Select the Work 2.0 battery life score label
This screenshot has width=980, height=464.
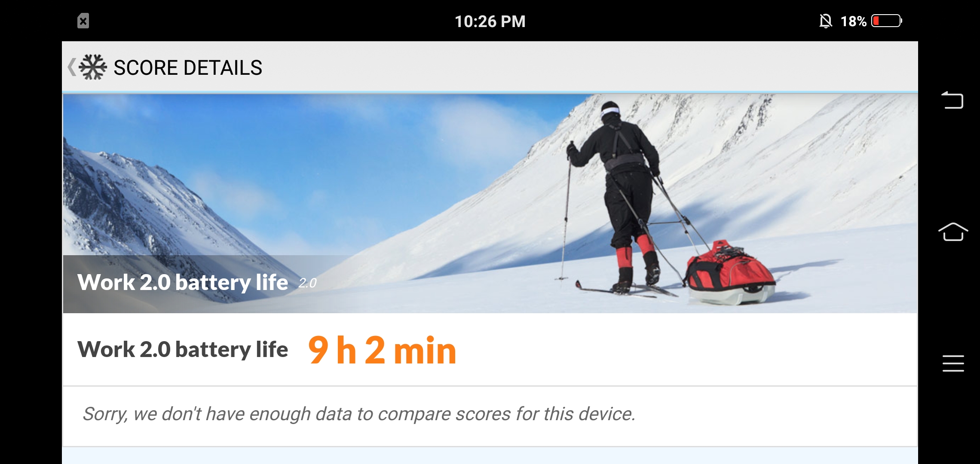click(183, 349)
